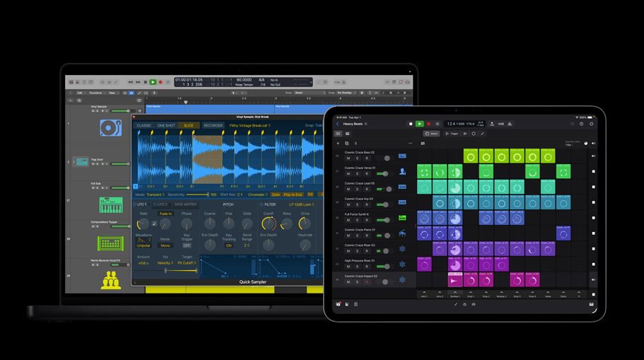Add a new track with Mac plus button
Screen dimensions: 644x360
(71, 100)
